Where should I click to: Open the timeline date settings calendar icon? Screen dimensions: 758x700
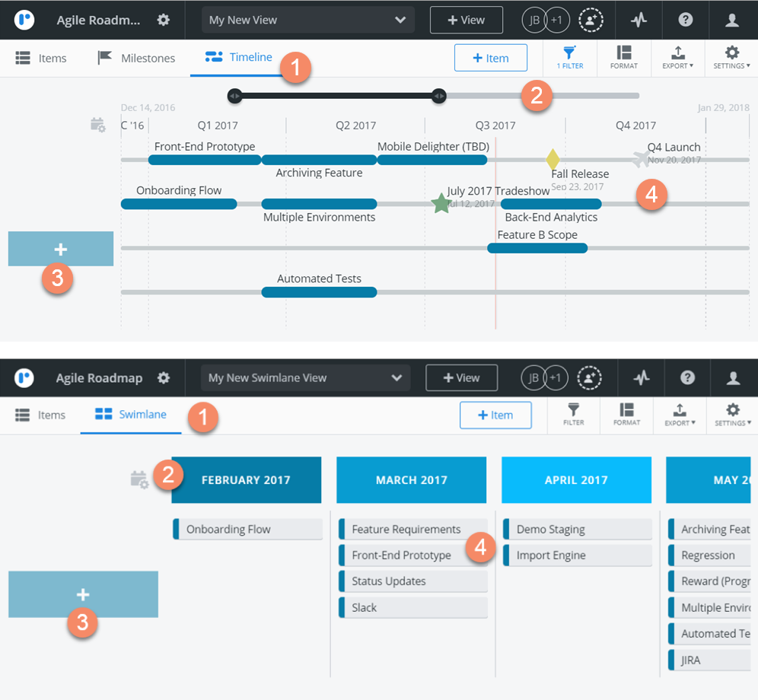click(98, 126)
